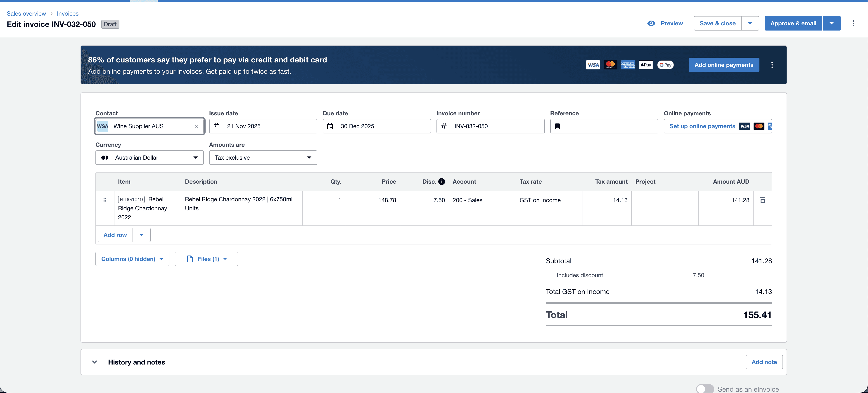Click the discount info icon in the column header

[441, 182]
